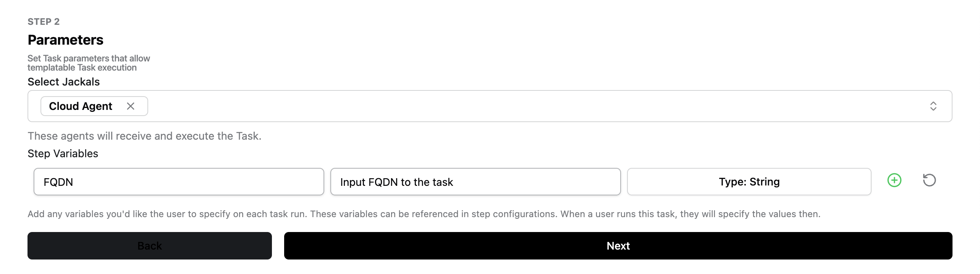Screen dimensions: 980x274
Task: Click empty area of Select Jackals box
Action: pyautogui.click(x=496, y=106)
